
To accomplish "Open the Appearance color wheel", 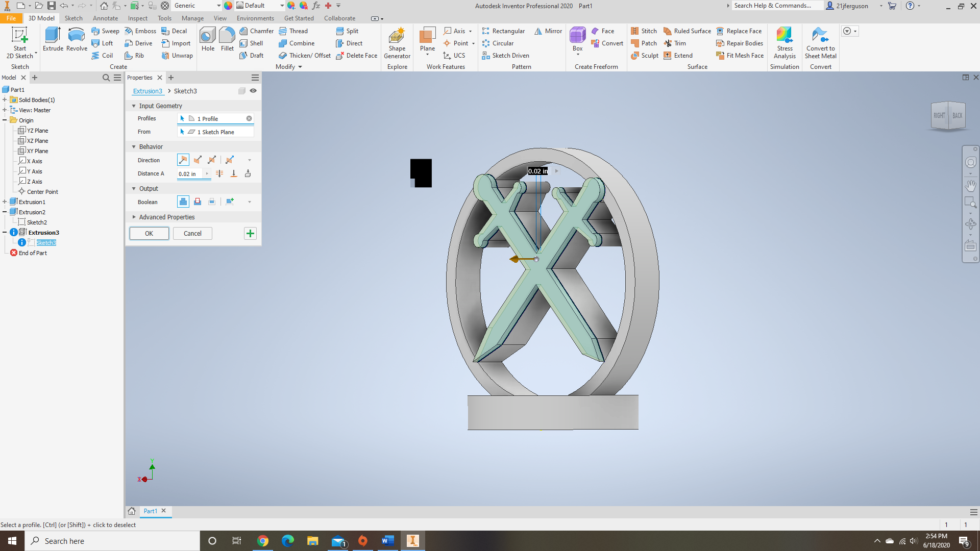I will tap(228, 6).
